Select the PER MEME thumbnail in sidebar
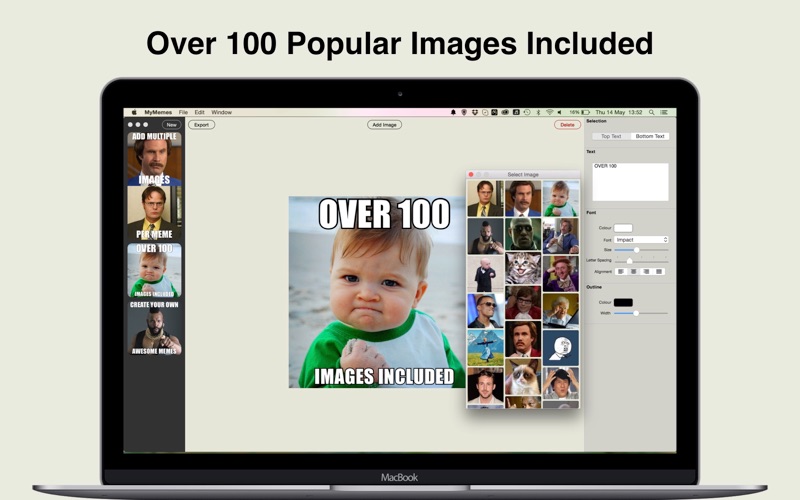This screenshot has height=500, width=800. pyautogui.click(x=154, y=213)
